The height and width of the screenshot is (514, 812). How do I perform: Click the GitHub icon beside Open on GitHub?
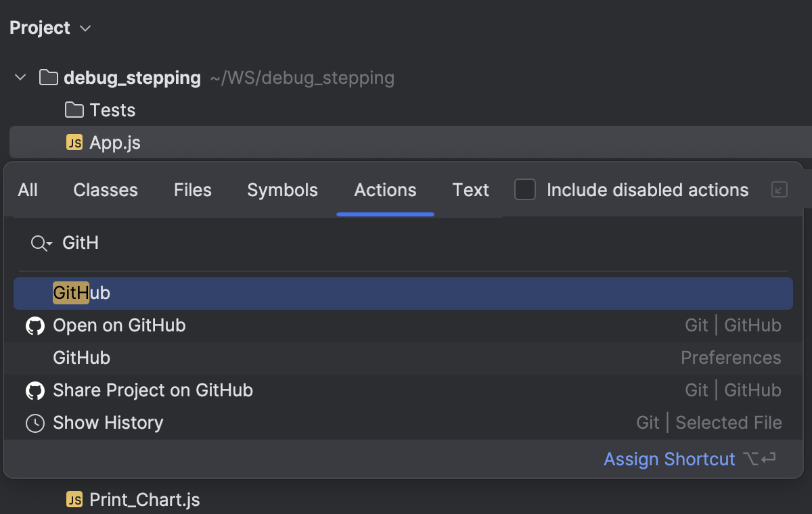pyautogui.click(x=35, y=325)
